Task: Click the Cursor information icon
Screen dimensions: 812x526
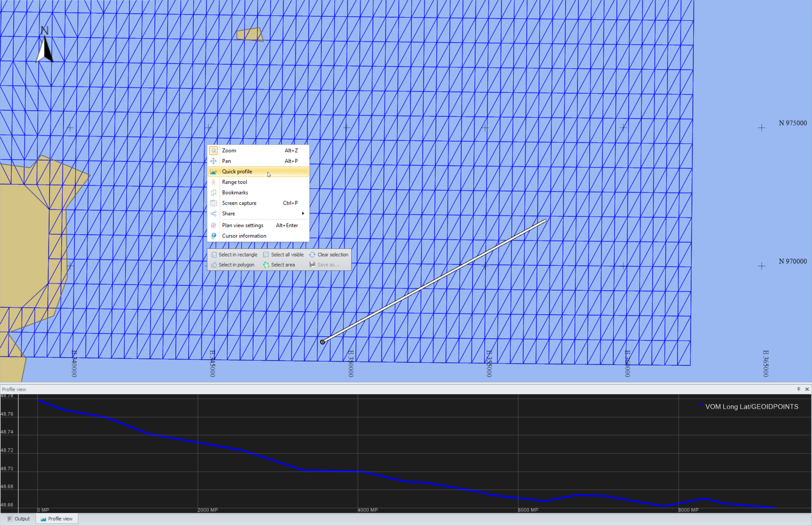Action: pyautogui.click(x=214, y=236)
